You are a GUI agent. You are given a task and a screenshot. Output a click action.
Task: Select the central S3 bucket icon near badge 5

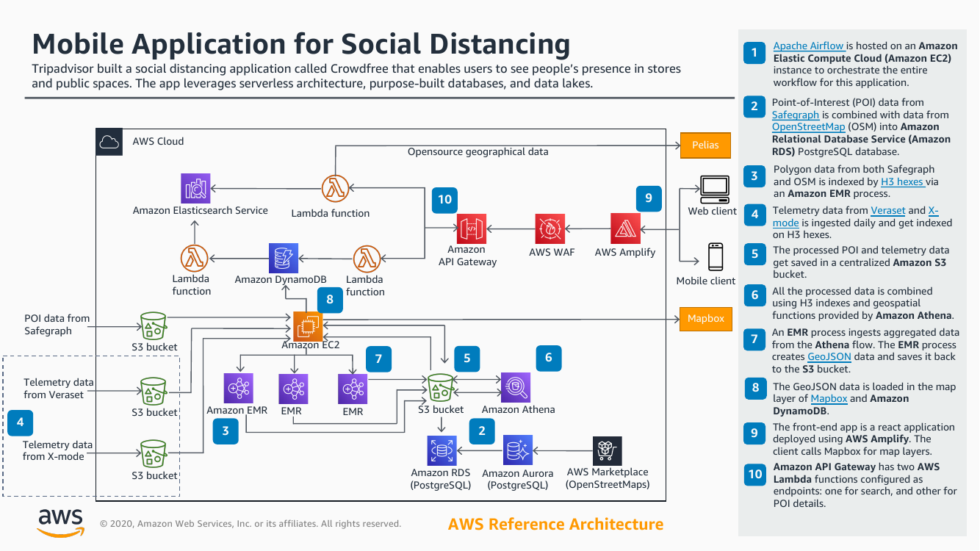(441, 387)
